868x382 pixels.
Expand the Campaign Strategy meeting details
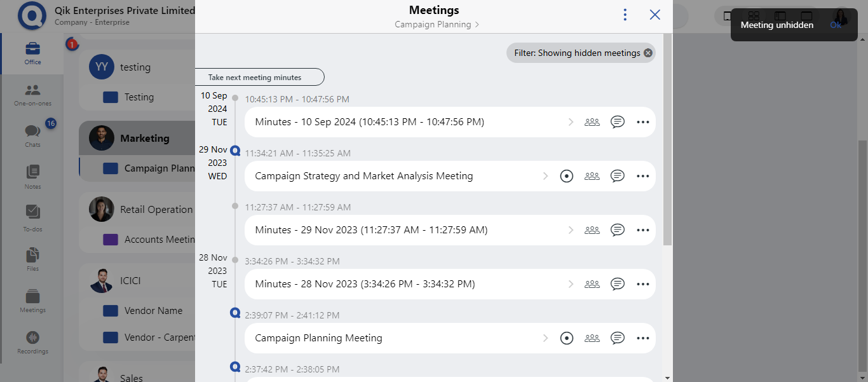pos(545,176)
